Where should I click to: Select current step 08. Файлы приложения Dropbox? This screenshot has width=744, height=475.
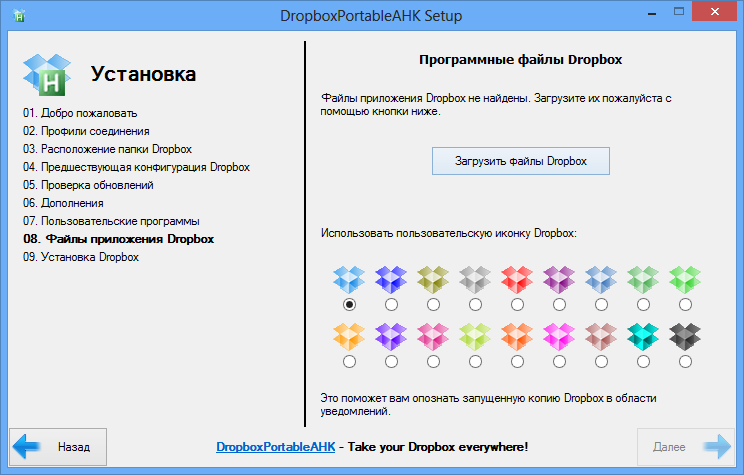119,239
